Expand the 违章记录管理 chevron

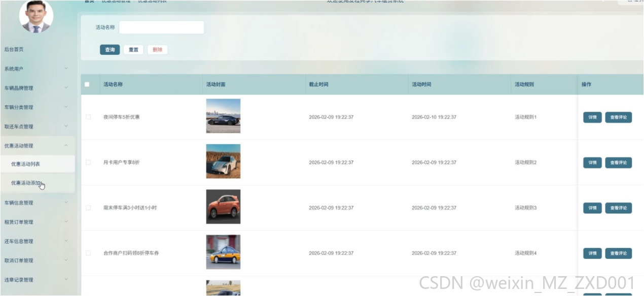tap(66, 280)
